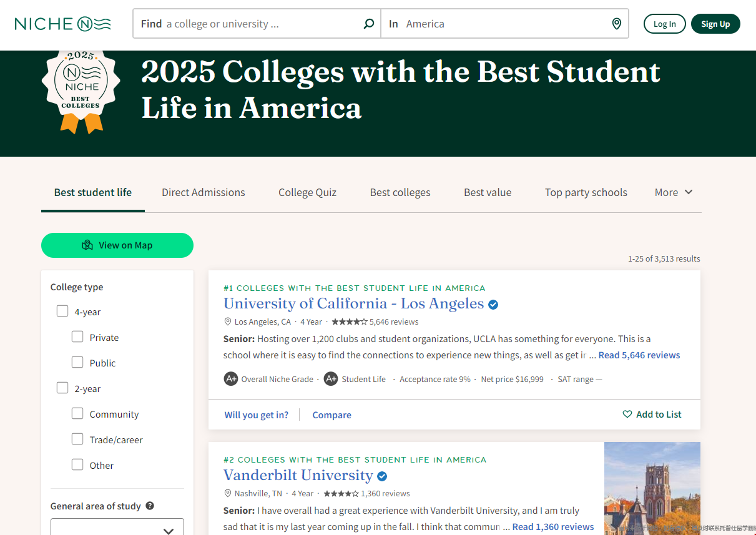The height and width of the screenshot is (535, 756).
Task: Click the Sign Up button
Action: [x=715, y=24]
